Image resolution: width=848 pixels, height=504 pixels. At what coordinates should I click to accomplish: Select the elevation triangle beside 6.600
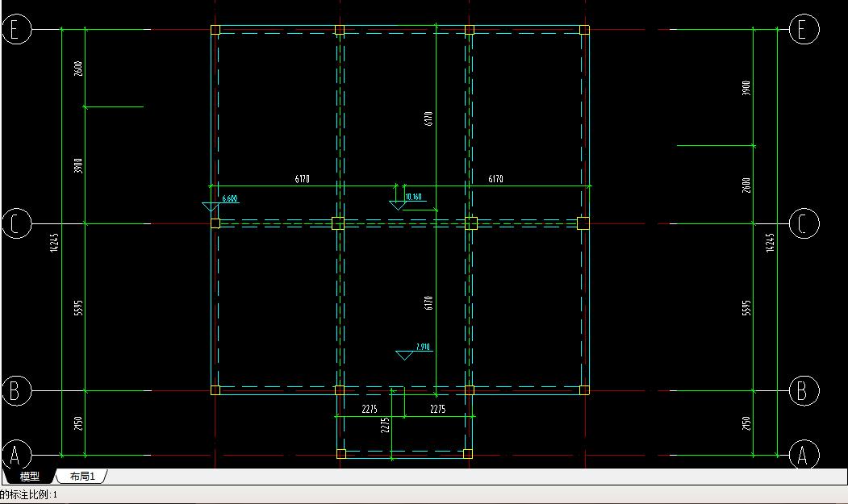coord(210,207)
